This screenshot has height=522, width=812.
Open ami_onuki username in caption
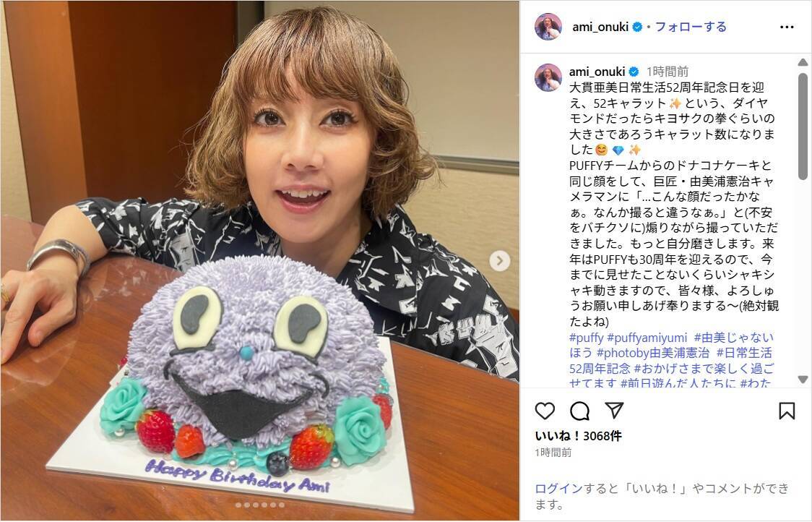[597, 72]
